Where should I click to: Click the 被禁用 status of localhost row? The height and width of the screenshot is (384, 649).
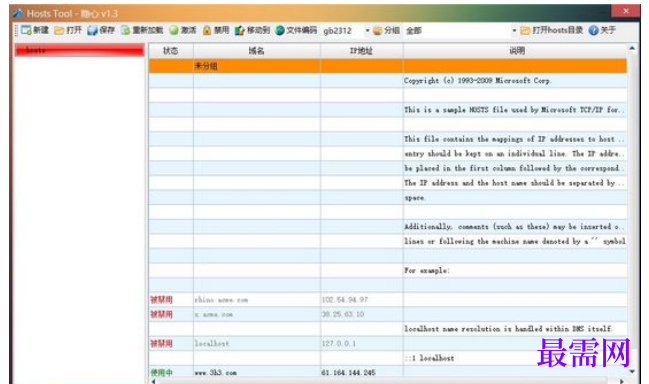pyautogui.click(x=161, y=343)
